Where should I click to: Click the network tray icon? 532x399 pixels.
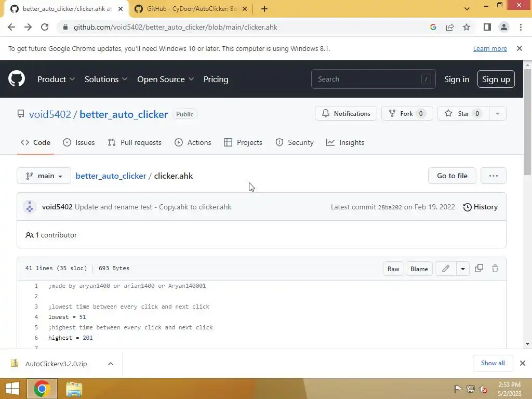pos(471,389)
